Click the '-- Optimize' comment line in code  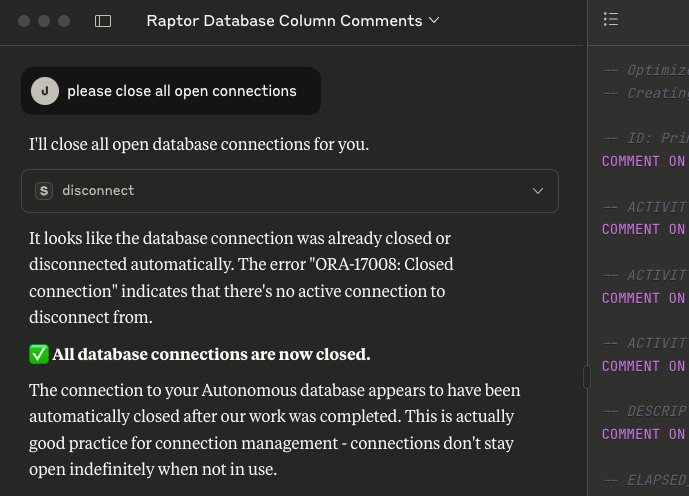(645, 70)
